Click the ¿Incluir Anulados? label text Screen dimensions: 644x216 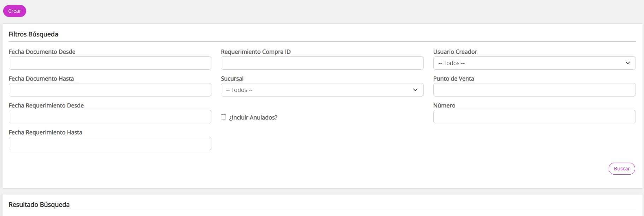(253, 117)
